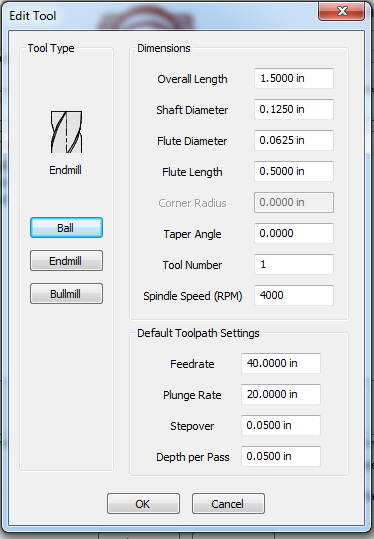This screenshot has width=374, height=539.
Task: Dismiss dialog with the Cancel button
Action: coord(228,504)
